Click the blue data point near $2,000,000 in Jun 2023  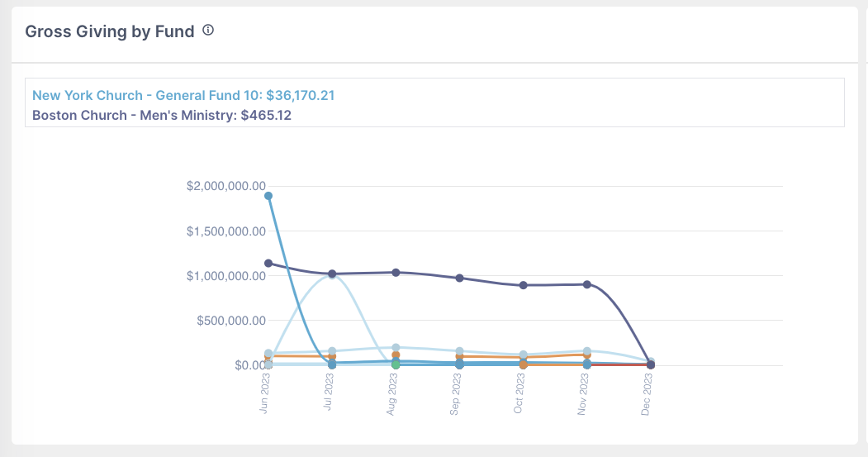pos(268,196)
